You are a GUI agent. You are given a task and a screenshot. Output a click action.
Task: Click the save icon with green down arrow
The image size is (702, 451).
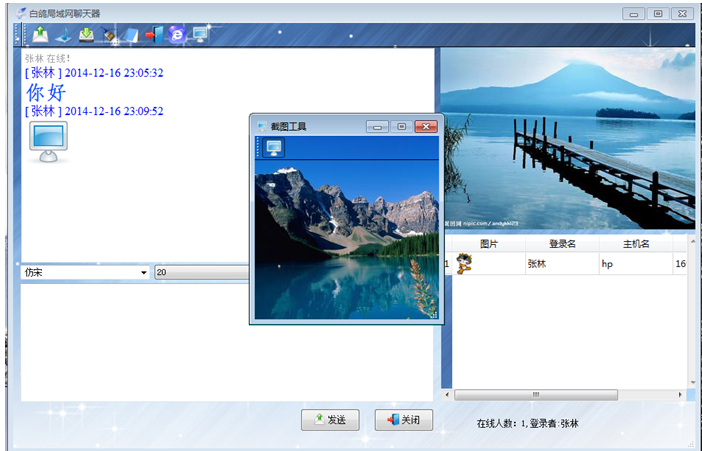tap(86, 34)
